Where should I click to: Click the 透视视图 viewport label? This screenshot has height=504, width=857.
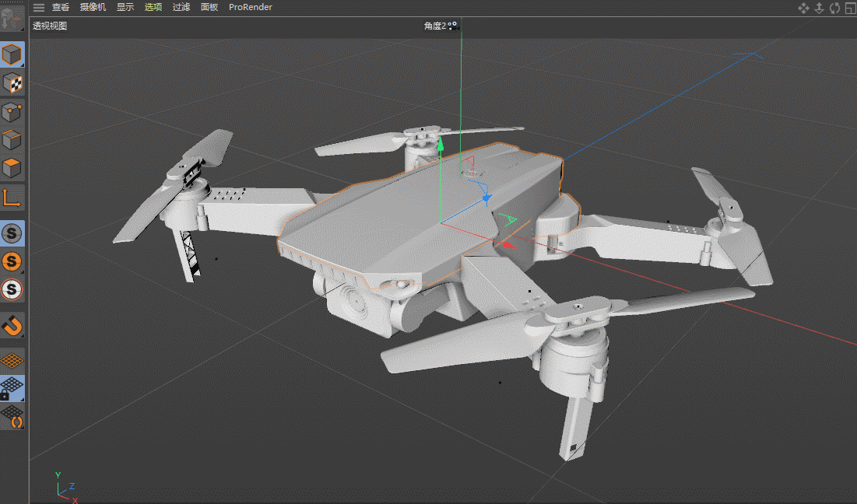pos(50,26)
